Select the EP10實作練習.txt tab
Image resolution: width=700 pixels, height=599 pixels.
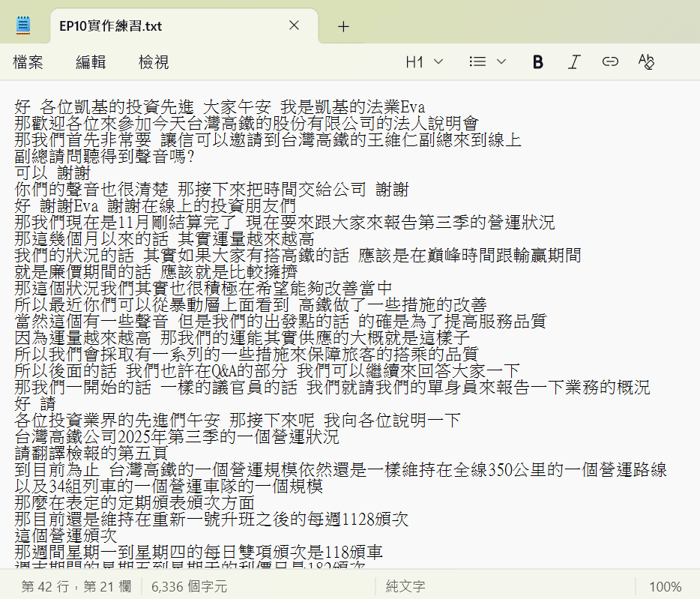(x=150, y=26)
